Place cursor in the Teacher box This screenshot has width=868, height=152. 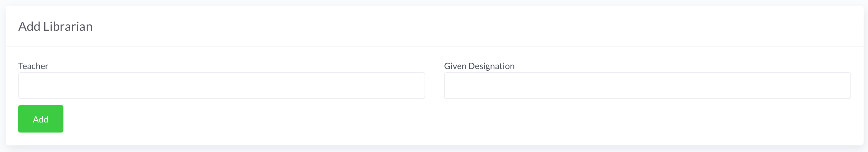[x=221, y=86]
